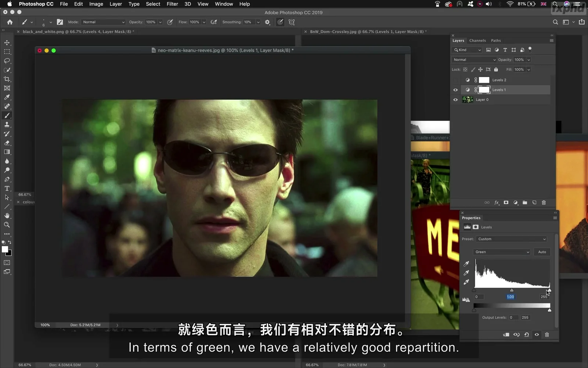
Task: Open the brush Opacity slider dropdown arrow
Action: (x=160, y=22)
